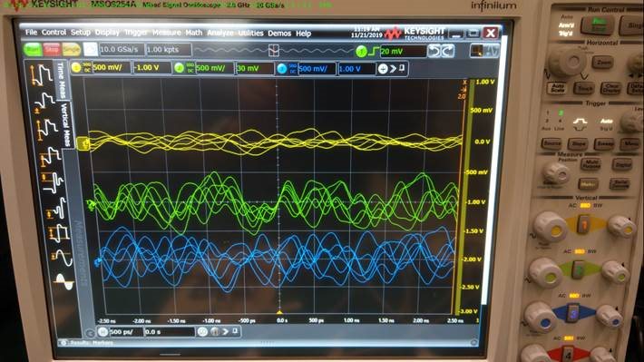Viewport: 644px width, 362px height.
Task: Click the undo arrow icon in toolbar
Action: coord(434,51)
